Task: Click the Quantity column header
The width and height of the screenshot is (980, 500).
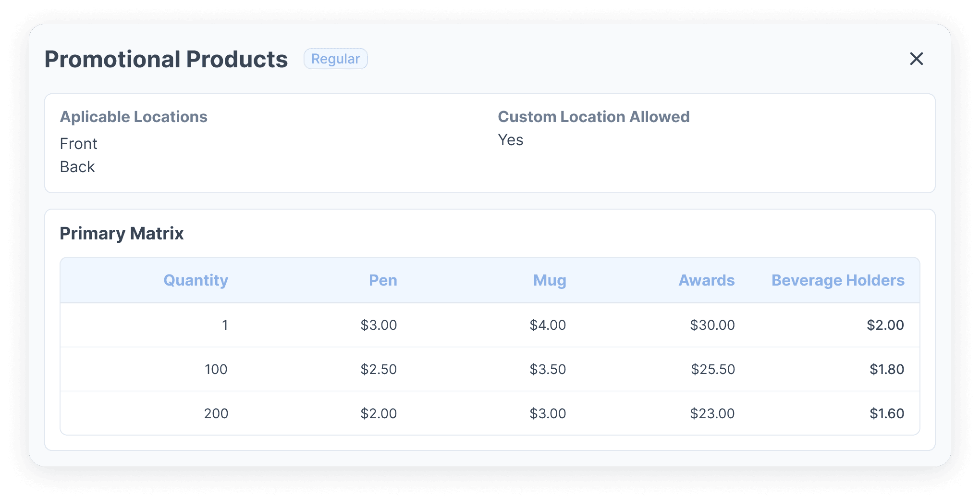Action: tap(196, 280)
